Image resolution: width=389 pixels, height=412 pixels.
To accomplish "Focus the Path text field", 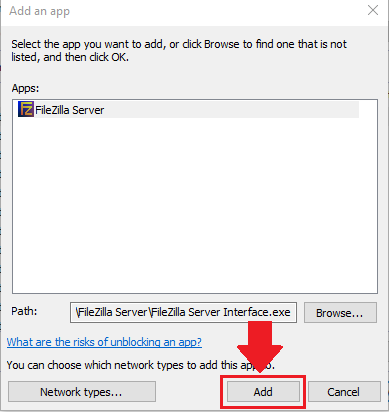I will click(x=183, y=312).
